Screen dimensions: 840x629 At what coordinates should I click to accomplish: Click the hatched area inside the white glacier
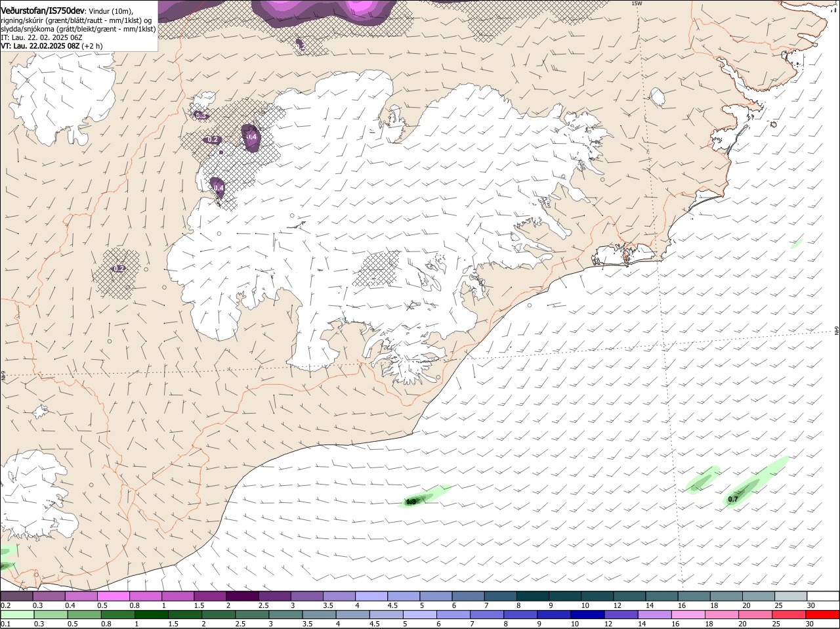point(376,268)
